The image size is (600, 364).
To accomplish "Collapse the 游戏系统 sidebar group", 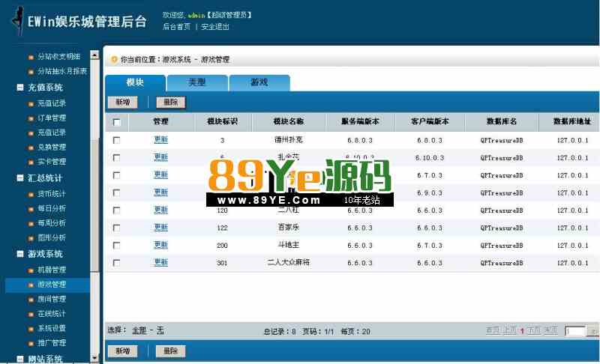I will point(20,254).
